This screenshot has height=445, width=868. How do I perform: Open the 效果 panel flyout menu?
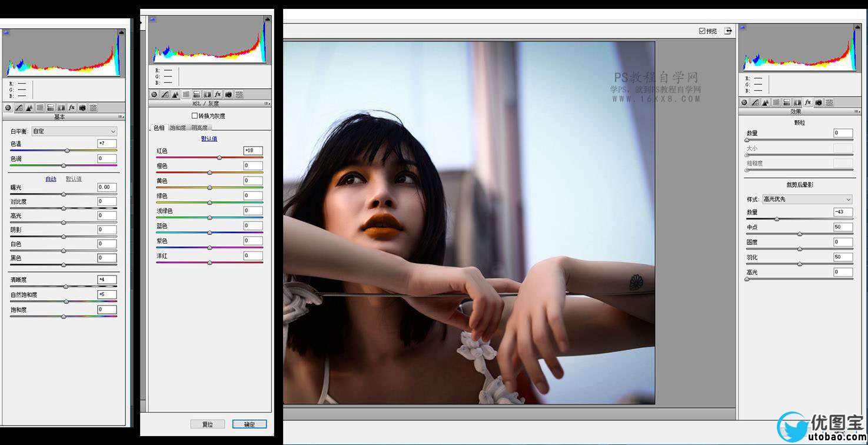click(x=857, y=112)
